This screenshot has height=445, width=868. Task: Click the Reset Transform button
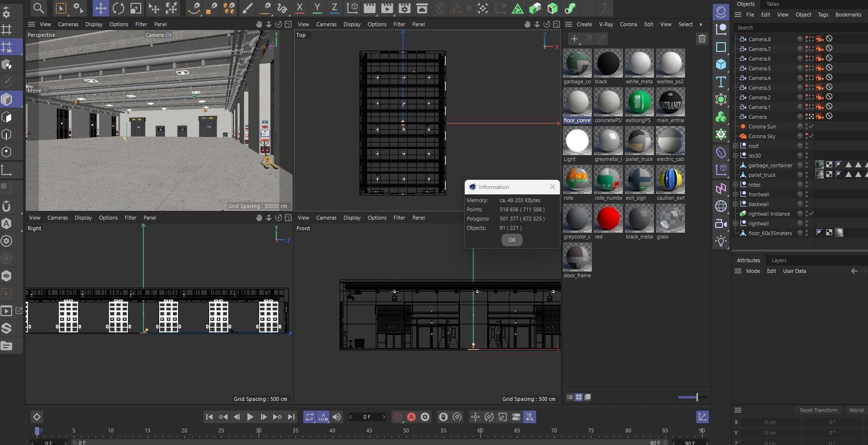coord(818,410)
